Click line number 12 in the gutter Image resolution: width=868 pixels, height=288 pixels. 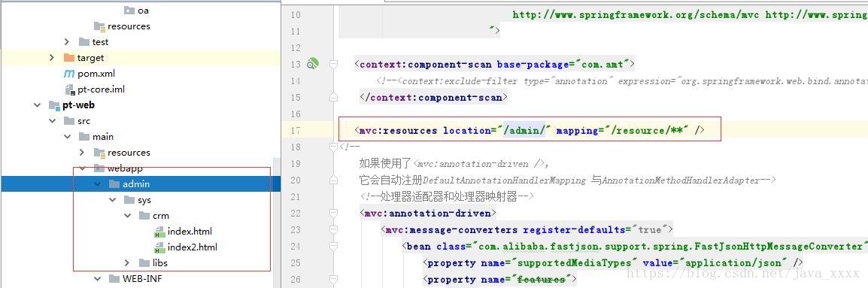pyautogui.click(x=295, y=47)
